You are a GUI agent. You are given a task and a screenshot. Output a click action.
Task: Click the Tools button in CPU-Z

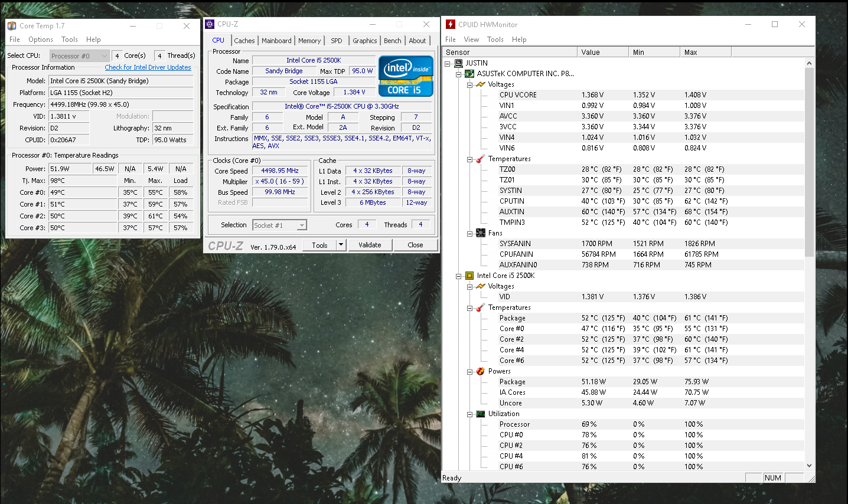(x=320, y=245)
